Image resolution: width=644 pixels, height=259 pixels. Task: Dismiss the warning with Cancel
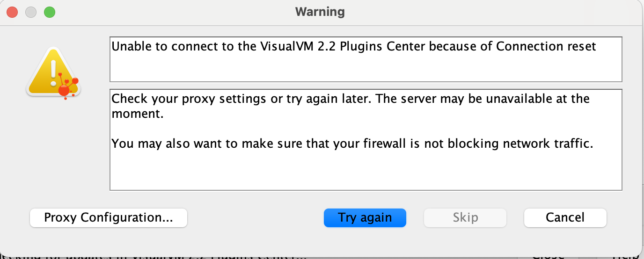click(565, 218)
